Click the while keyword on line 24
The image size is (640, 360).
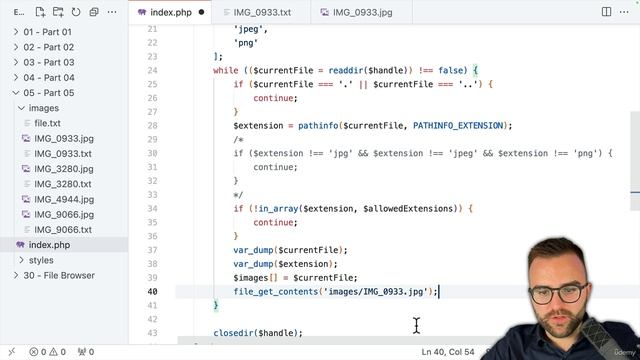(226, 70)
